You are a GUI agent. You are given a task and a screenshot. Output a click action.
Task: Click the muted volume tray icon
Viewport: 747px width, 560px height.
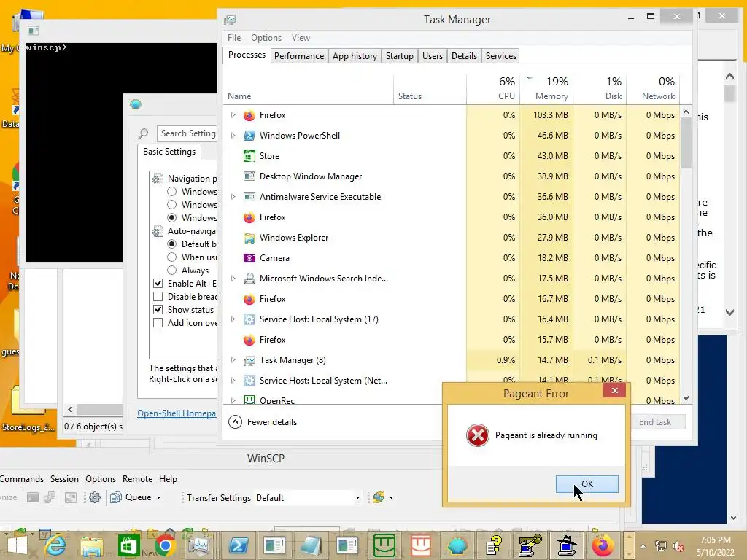(x=678, y=547)
